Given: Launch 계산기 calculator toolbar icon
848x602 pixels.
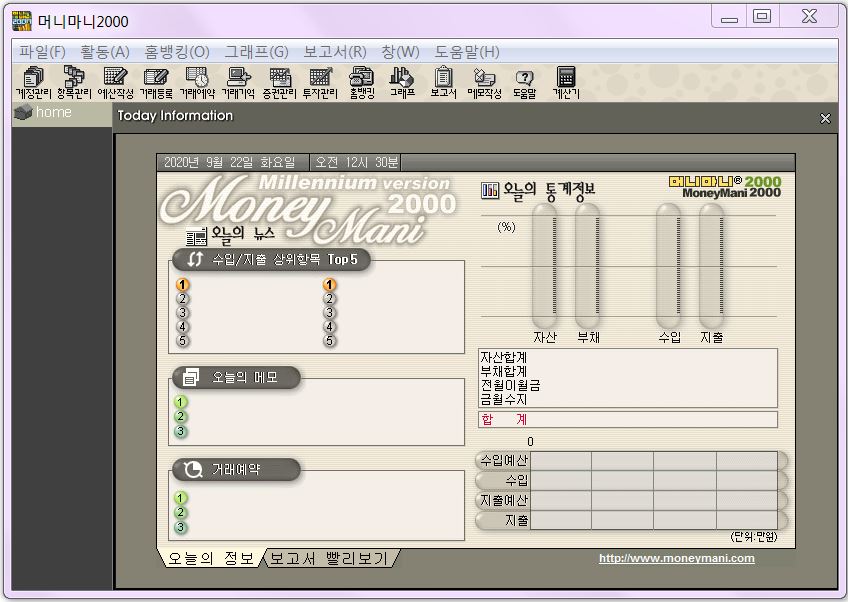Looking at the screenshot, I should point(566,83).
